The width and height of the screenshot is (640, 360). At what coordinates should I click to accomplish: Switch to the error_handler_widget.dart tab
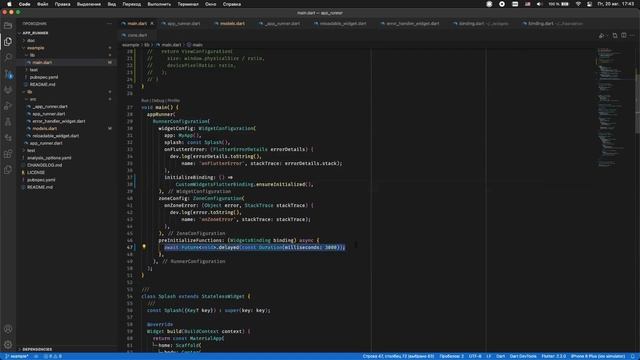[x=413, y=24]
